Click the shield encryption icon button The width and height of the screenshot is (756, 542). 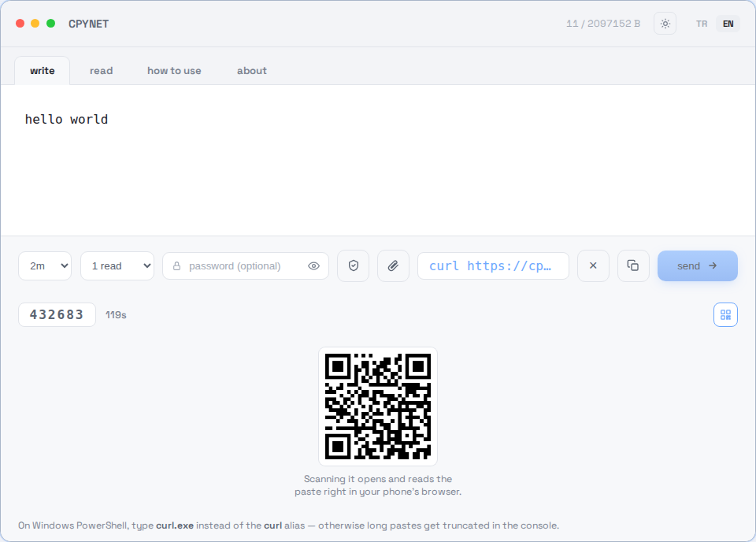354,265
